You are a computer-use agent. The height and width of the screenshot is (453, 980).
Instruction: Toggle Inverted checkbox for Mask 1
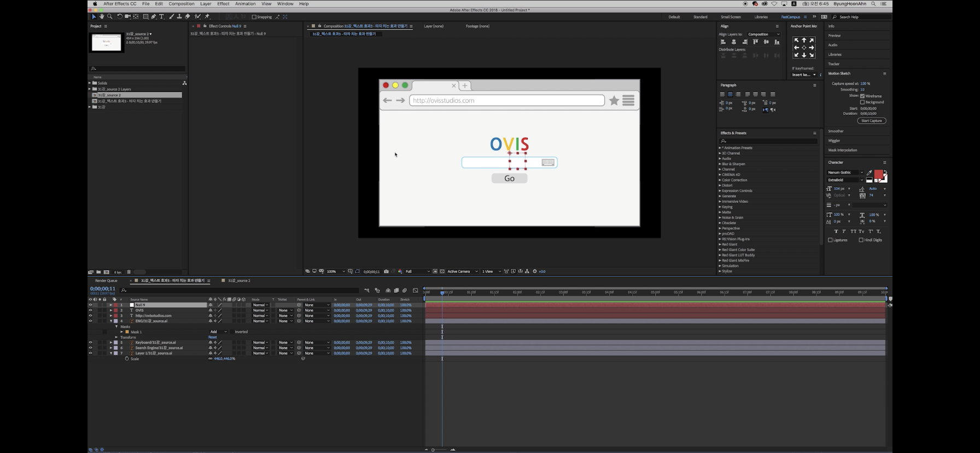tap(233, 332)
